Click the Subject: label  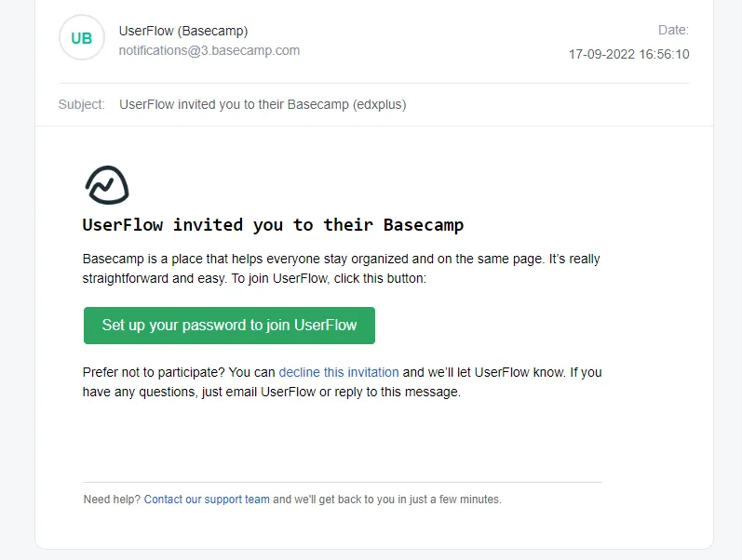click(x=82, y=104)
